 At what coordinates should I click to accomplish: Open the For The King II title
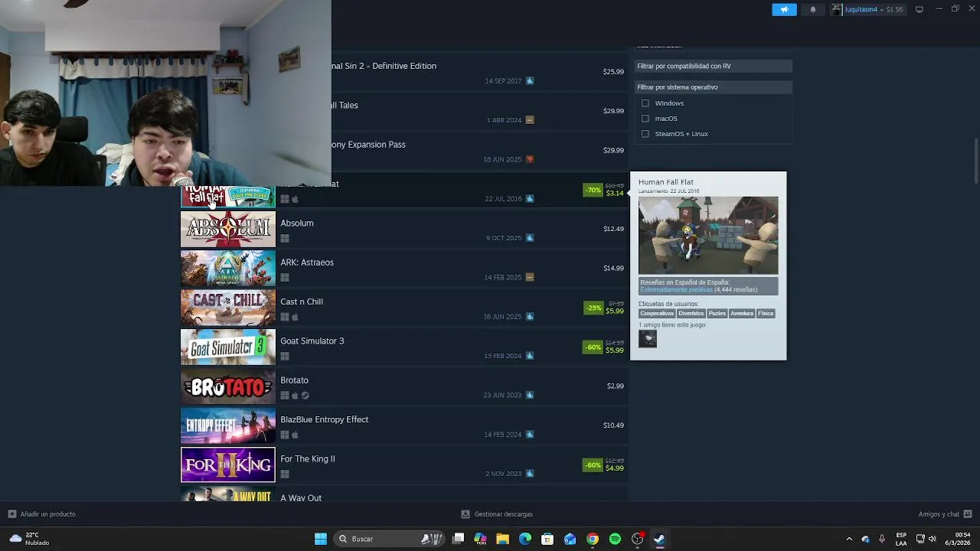point(308,459)
